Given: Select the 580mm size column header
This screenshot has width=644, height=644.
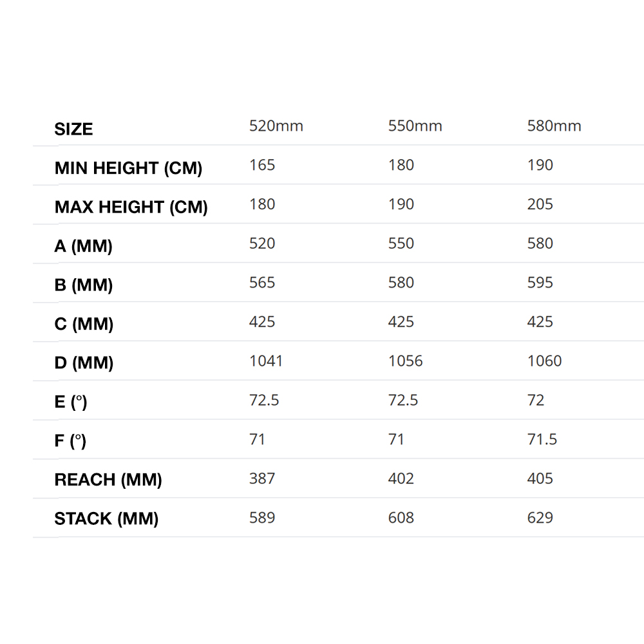Looking at the screenshot, I should point(554,126).
